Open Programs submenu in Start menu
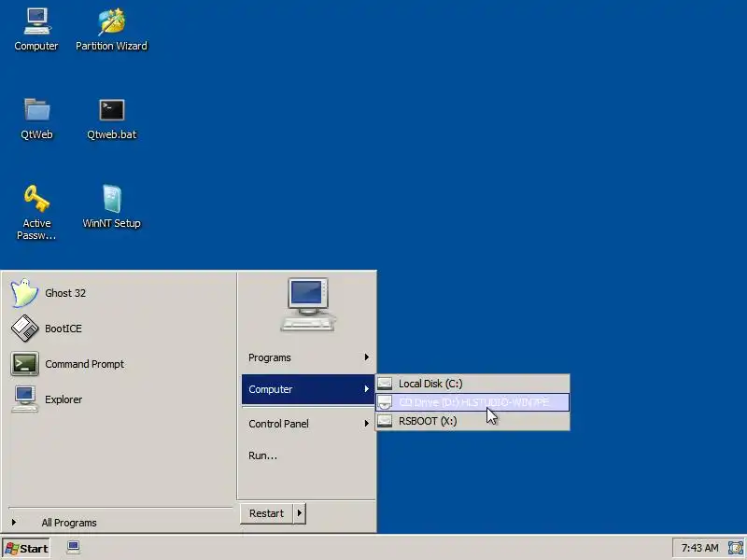 (x=308, y=357)
